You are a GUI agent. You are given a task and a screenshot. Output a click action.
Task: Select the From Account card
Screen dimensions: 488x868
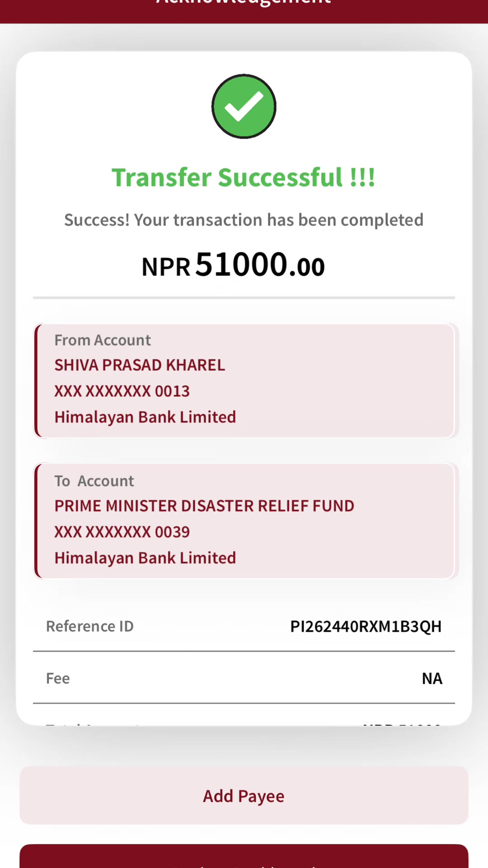tap(244, 381)
